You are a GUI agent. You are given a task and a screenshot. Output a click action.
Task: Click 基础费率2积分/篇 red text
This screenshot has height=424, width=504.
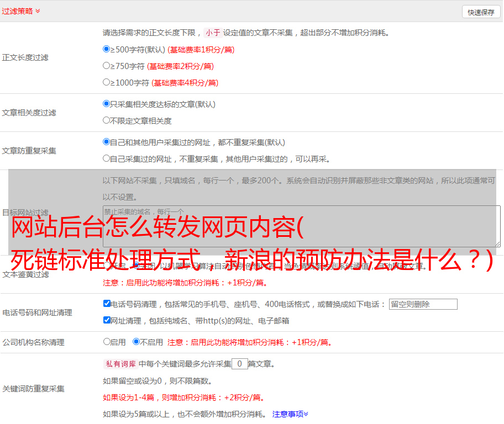[180, 66]
